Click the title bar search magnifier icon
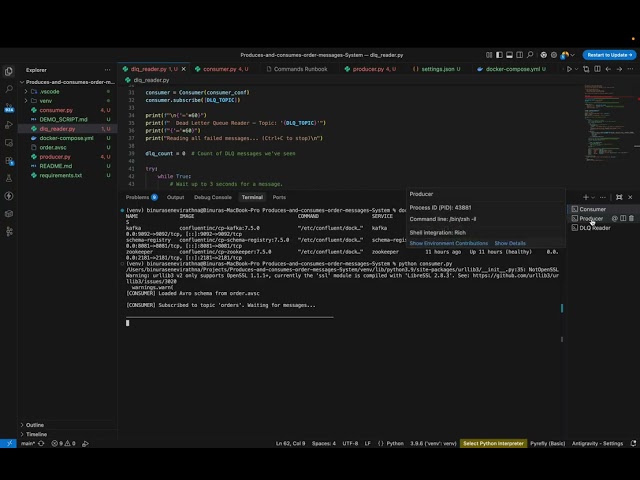Viewport: 640px width, 480px height. [x=530, y=55]
